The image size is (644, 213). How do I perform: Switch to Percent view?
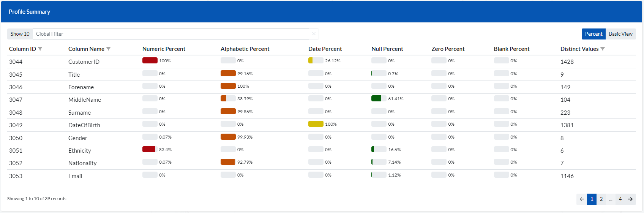coord(593,34)
